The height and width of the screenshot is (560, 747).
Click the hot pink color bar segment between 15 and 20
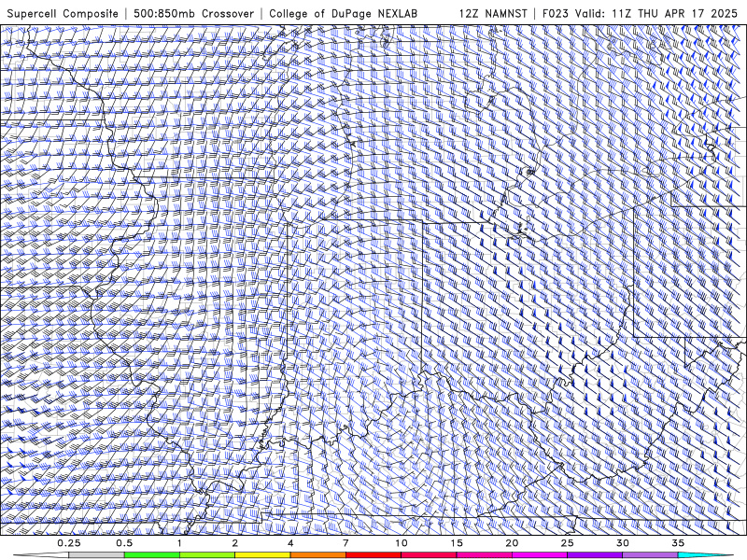click(x=484, y=555)
